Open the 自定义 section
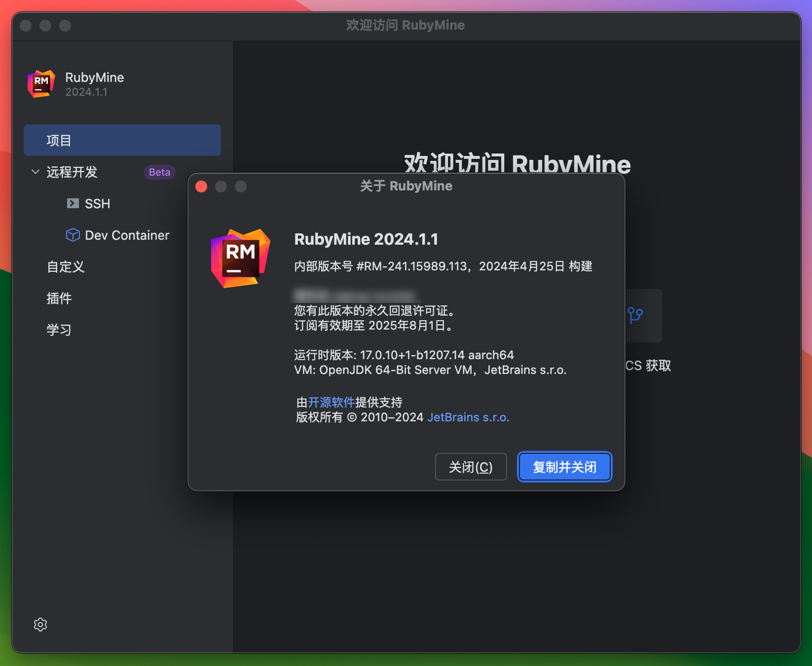812x666 pixels. 65,267
